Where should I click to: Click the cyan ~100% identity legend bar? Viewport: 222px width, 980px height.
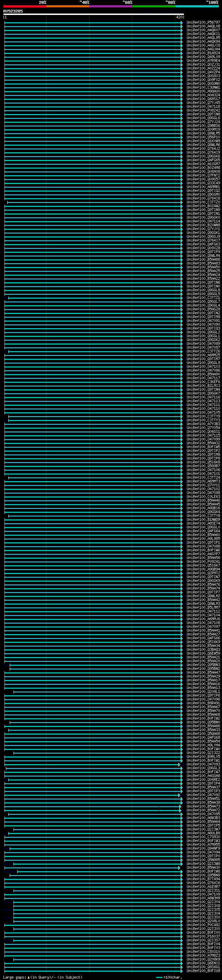197,6
